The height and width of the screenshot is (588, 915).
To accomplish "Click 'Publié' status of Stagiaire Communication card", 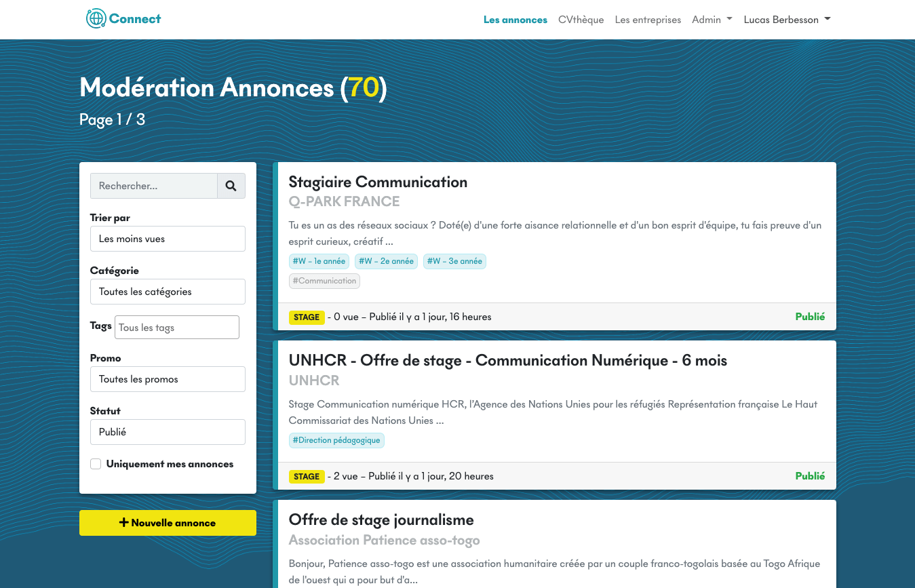I will point(810,317).
